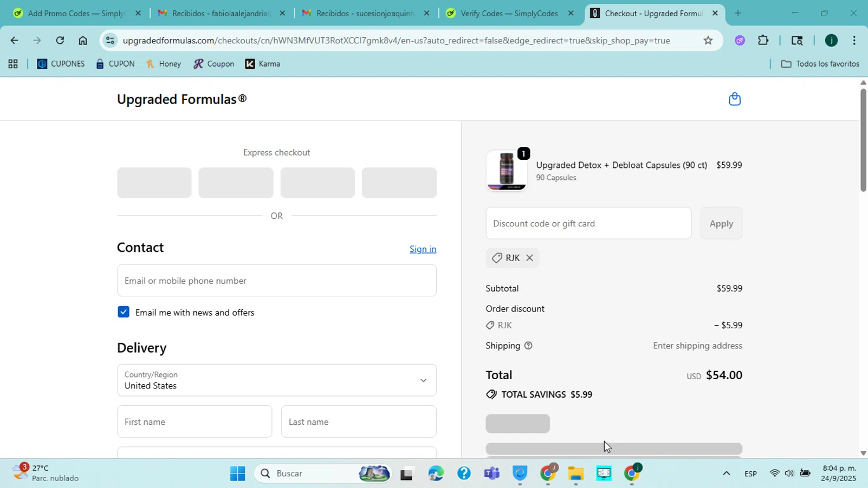The width and height of the screenshot is (868, 488).
Task: Open the volume tray icon
Action: pyautogui.click(x=789, y=474)
